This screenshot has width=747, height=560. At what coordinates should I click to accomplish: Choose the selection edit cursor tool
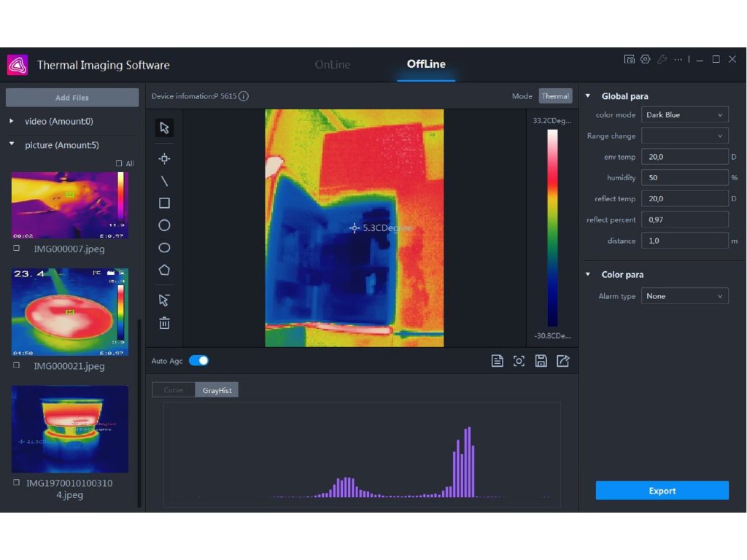pyautogui.click(x=164, y=300)
